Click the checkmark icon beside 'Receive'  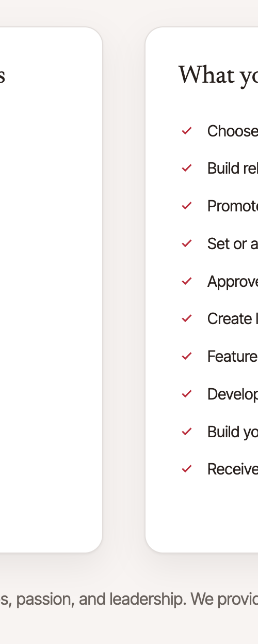187,469
